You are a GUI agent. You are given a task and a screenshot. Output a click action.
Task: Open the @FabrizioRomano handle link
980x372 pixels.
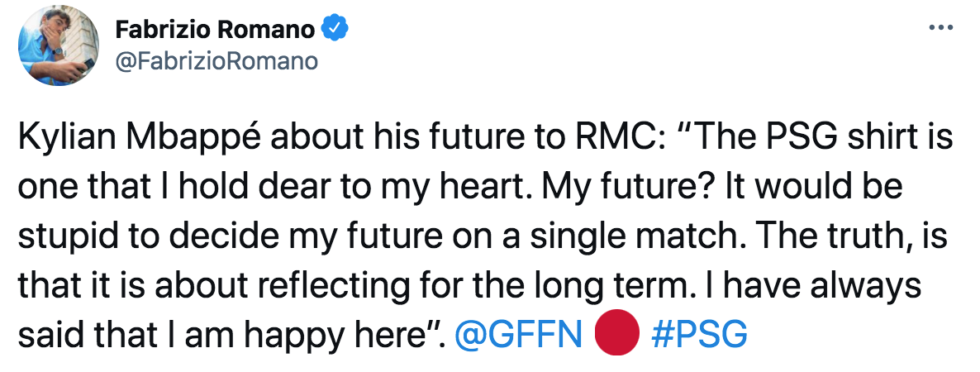[x=216, y=62]
